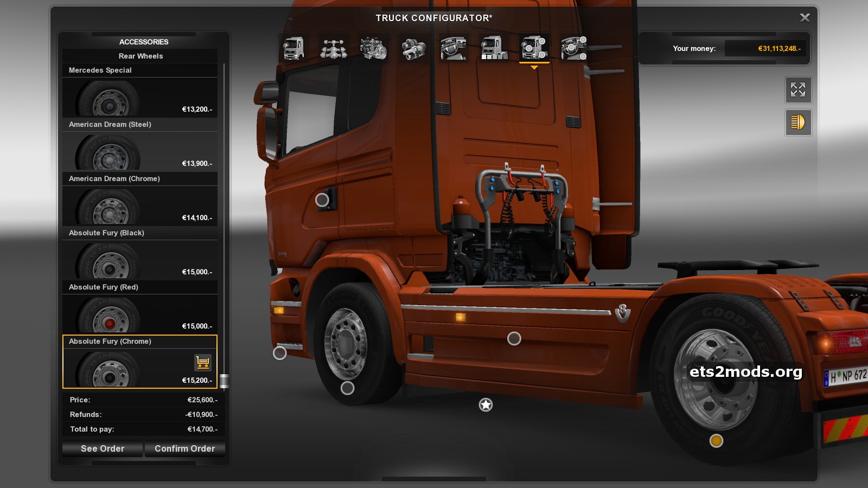Click the Refunds value -€10,900
Screen dimensions: 868x488
201,414
